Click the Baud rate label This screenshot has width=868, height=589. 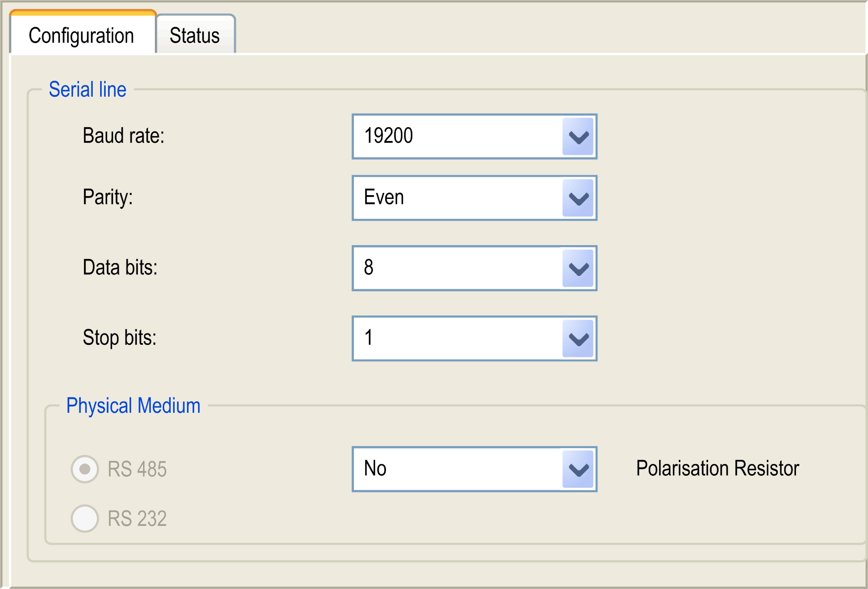pyautogui.click(x=124, y=135)
